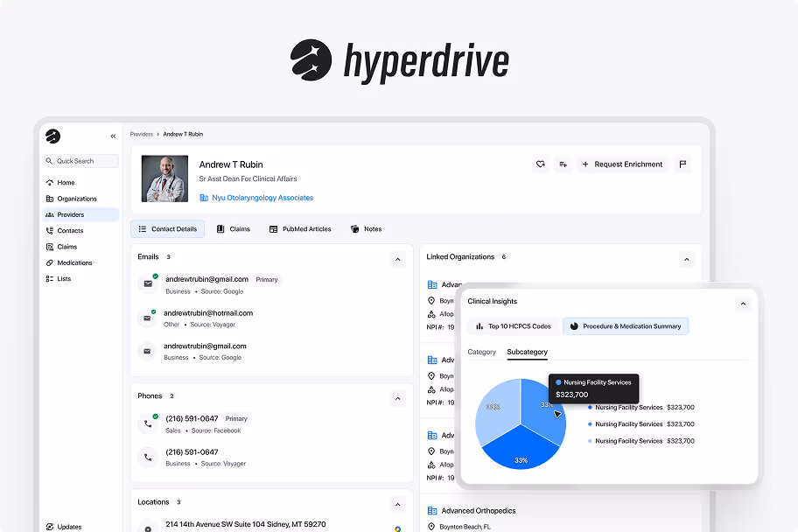Viewport: 798px width, 532px height.
Task: Click the favorite heart icon
Action: pyautogui.click(x=541, y=164)
